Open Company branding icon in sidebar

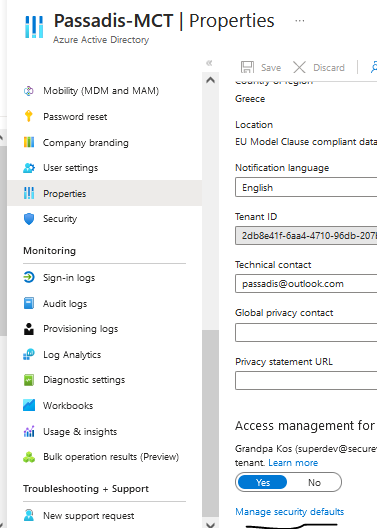tap(29, 142)
